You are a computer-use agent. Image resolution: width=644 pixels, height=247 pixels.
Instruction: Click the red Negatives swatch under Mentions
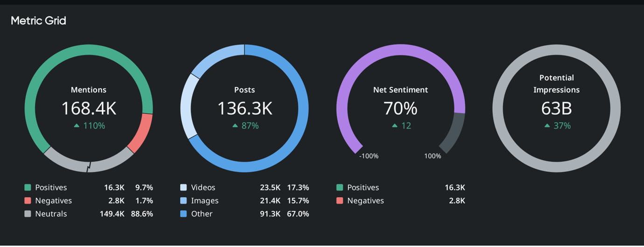[28, 201]
